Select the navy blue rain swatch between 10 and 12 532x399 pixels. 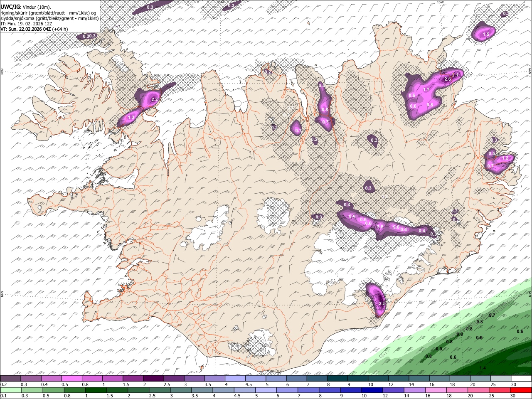coord(372,390)
